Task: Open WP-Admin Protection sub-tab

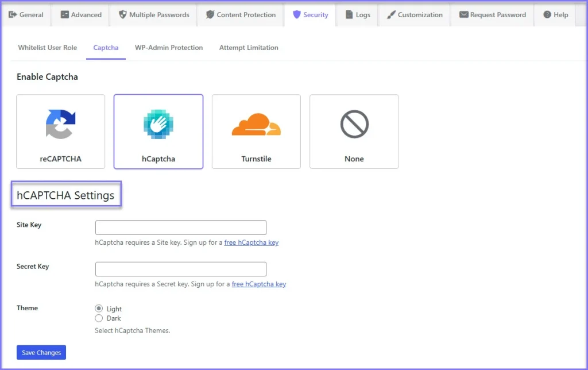Action: pyautogui.click(x=169, y=48)
